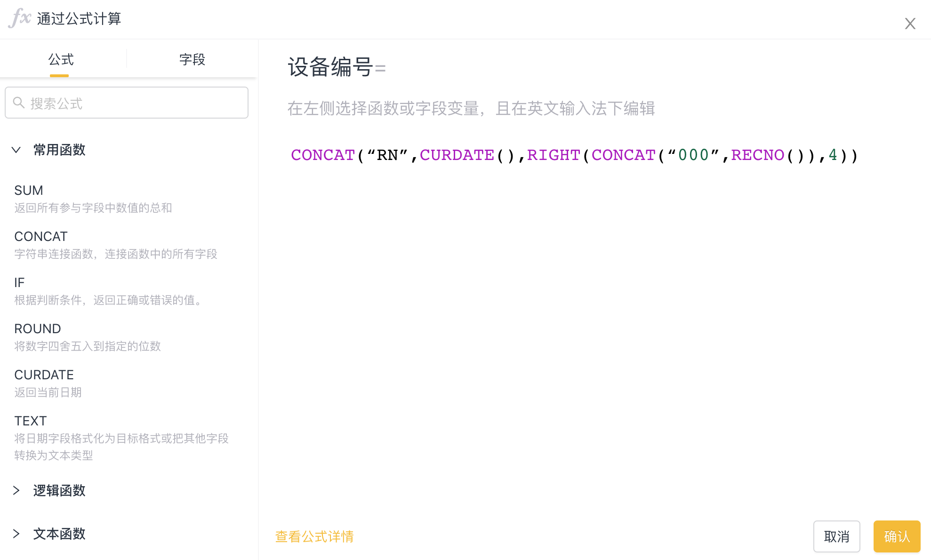The image size is (931, 560).
Task: Select the ROUND function
Action: (38, 329)
